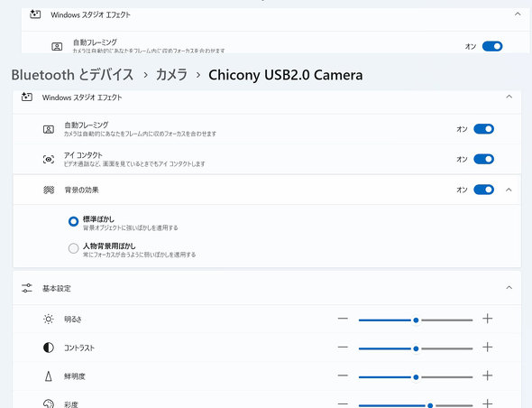532x408 pixels.
Task: Click the Chicony USB2.0 Camera title
Action: click(285, 75)
